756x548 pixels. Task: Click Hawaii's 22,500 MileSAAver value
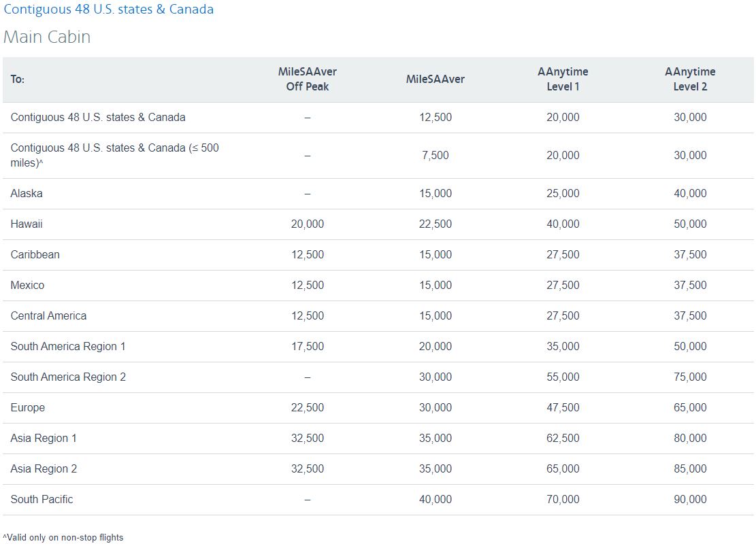click(x=435, y=224)
